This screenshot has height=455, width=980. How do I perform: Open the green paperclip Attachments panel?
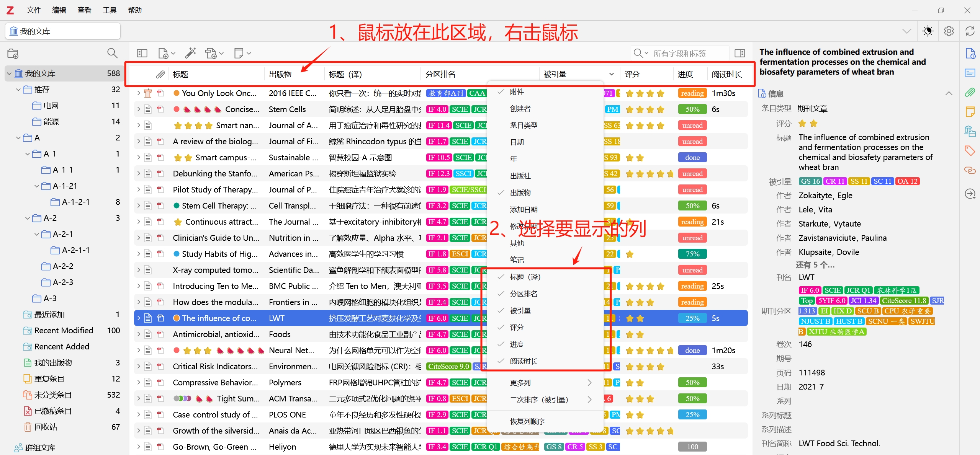tap(970, 92)
